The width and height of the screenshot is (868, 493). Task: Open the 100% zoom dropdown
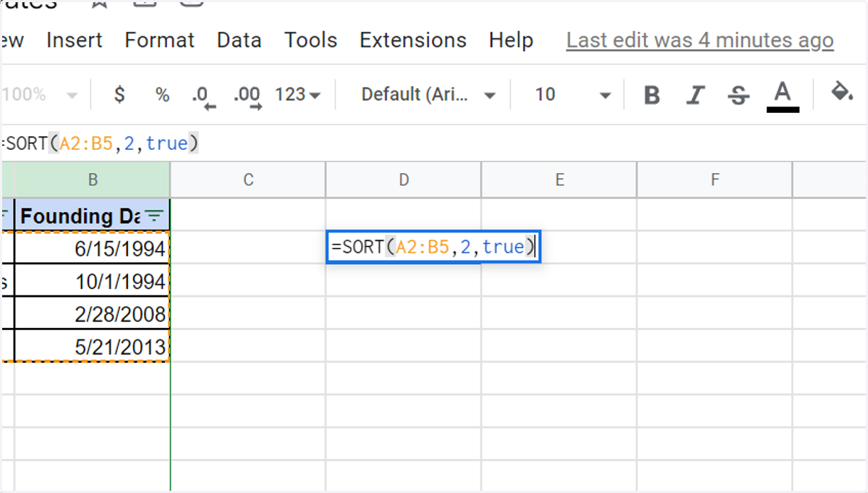coord(40,95)
